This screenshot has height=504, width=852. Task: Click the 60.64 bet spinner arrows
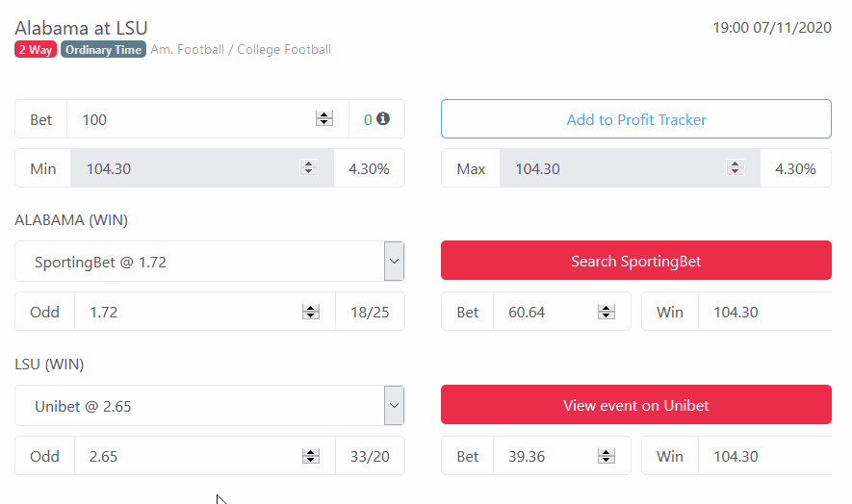tap(607, 312)
